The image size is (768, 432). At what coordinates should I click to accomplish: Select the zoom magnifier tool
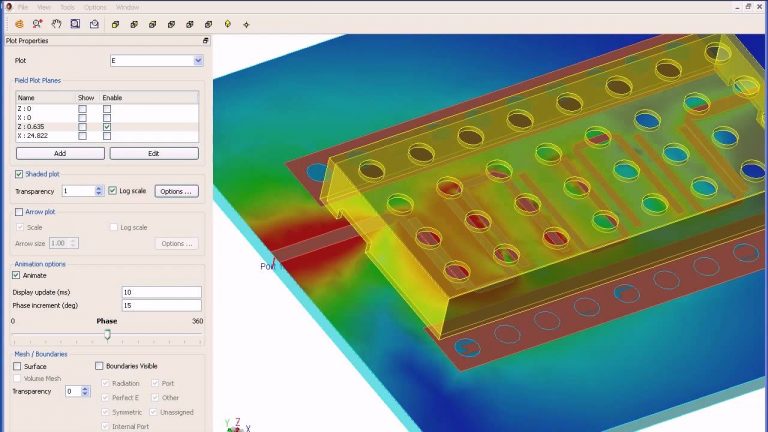pos(37,23)
